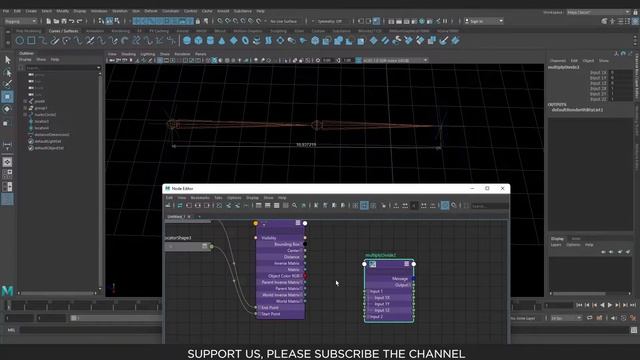The width and height of the screenshot is (640, 360).
Task: Select the NURBS circle shelf tool
Action: pos(20,40)
